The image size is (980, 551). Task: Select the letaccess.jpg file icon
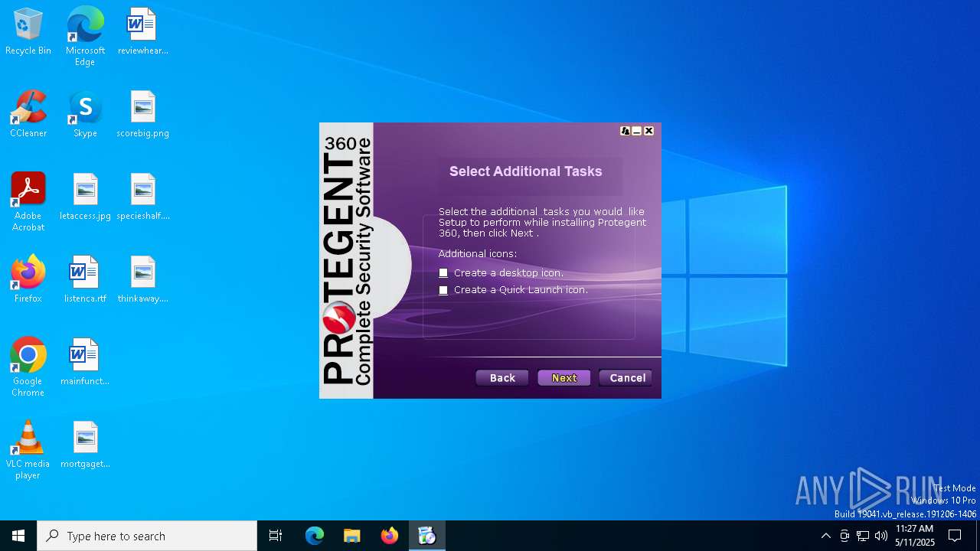tap(85, 197)
